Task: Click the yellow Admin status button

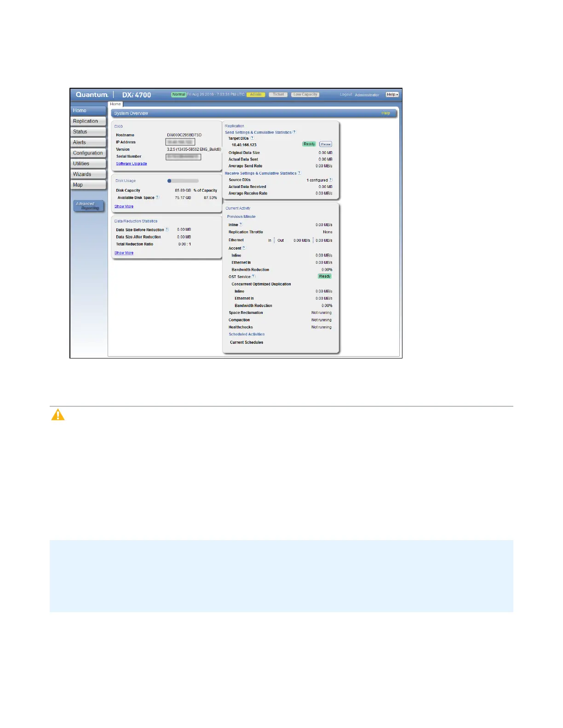Action: point(256,95)
